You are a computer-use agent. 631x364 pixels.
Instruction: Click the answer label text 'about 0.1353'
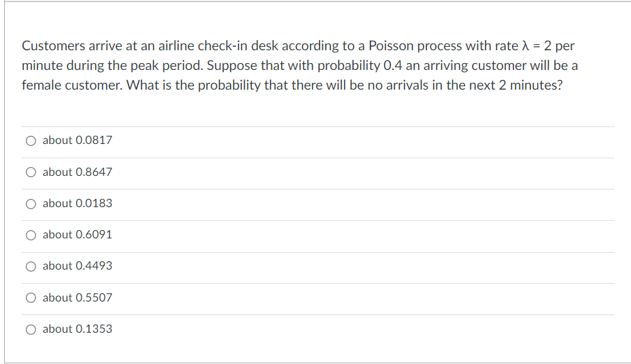click(78, 329)
